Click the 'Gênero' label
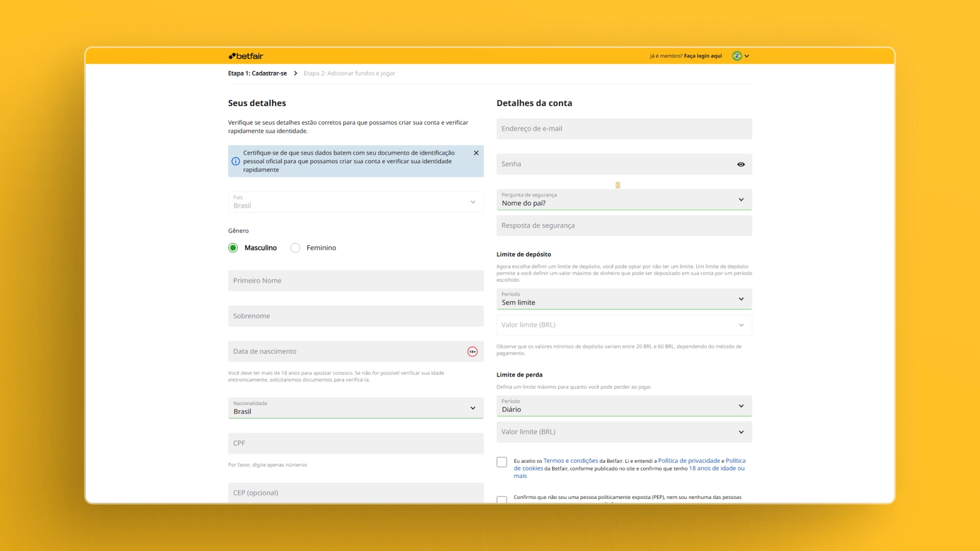Screen dimensions: 980x551 238,231
